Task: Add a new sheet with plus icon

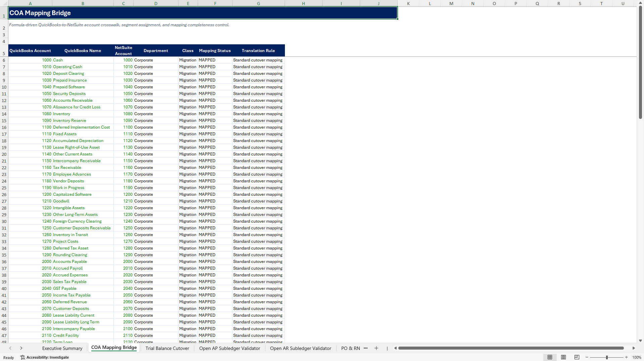Action: coord(376,348)
